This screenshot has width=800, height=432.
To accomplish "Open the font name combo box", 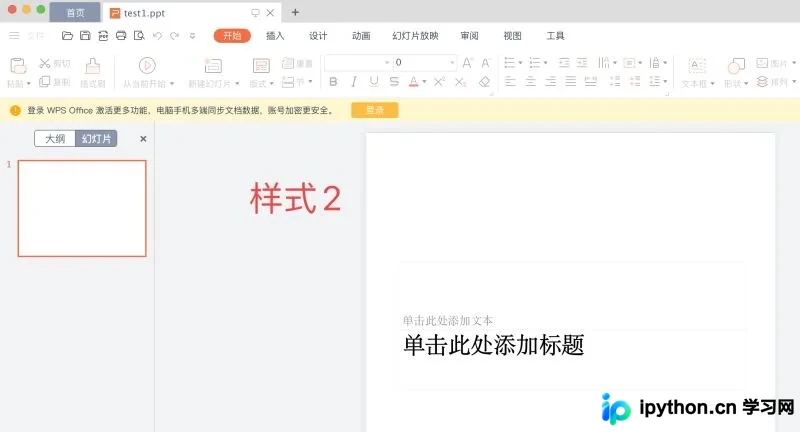I will (x=359, y=63).
